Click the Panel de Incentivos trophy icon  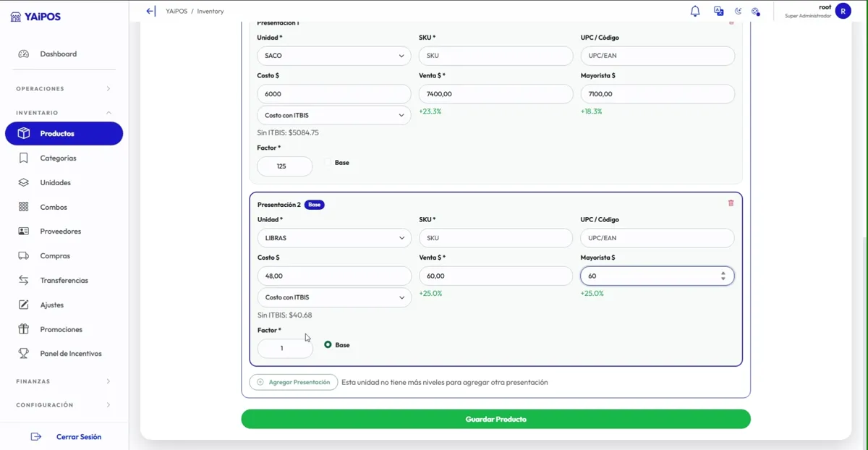tap(24, 354)
